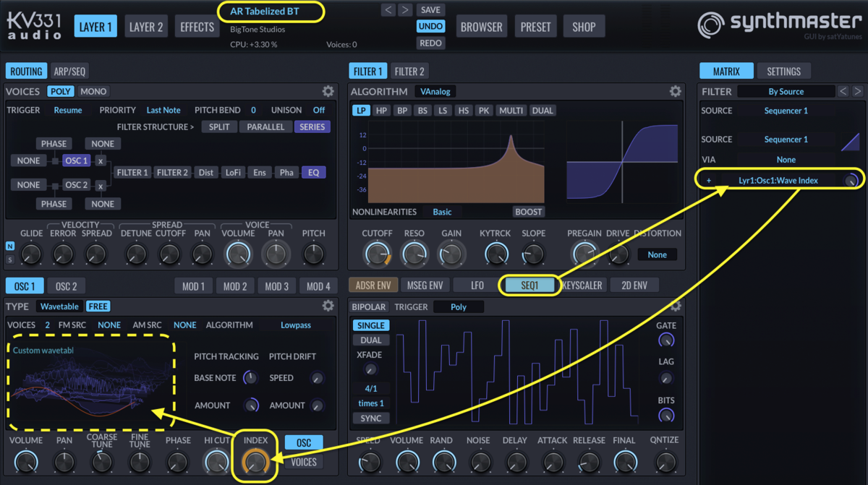This screenshot has height=485, width=868.
Task: Click the step sequencer graph
Action: (518, 371)
